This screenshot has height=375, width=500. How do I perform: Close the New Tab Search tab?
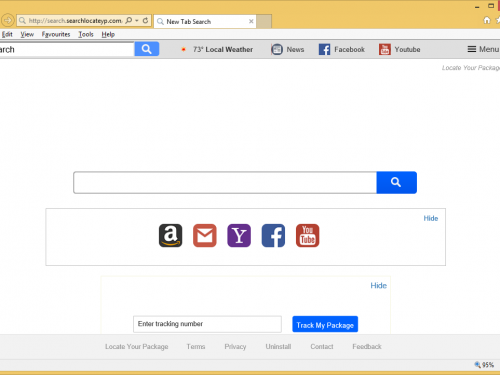click(x=251, y=21)
